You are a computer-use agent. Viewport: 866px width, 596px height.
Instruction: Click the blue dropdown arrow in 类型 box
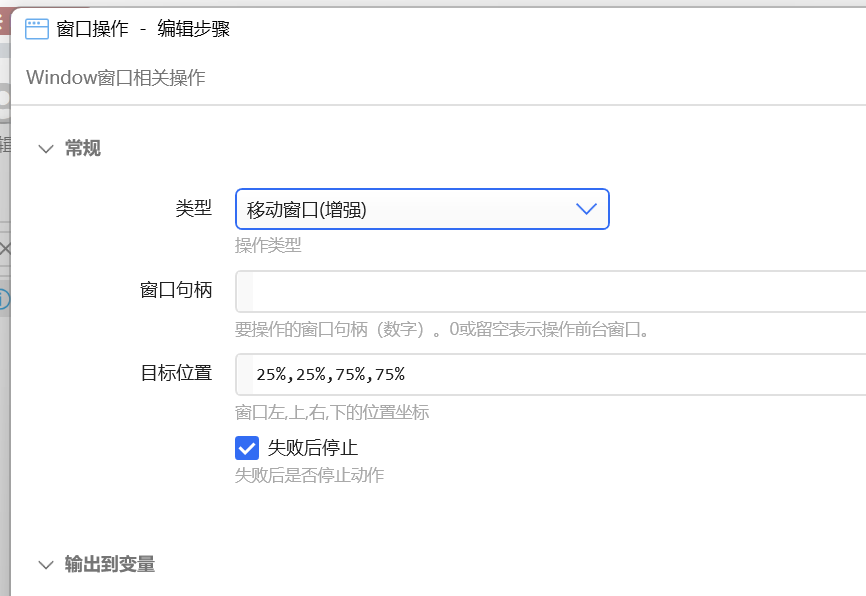[x=586, y=209]
